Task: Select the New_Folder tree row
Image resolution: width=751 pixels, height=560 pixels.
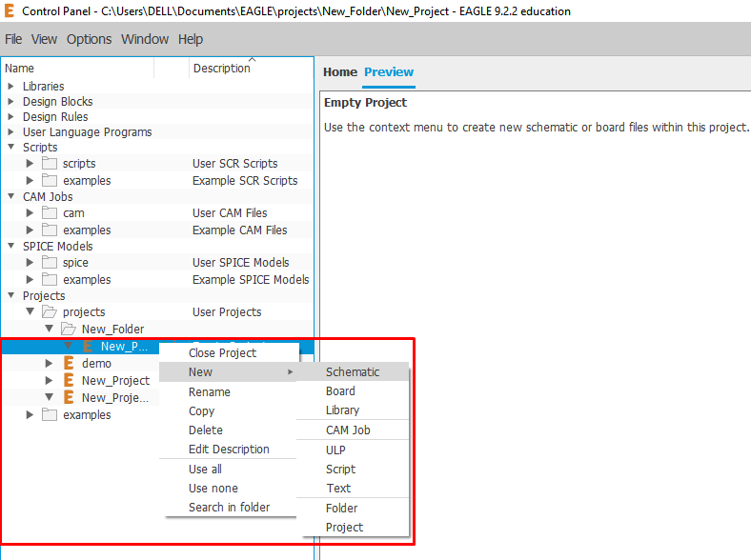Action: point(157,329)
